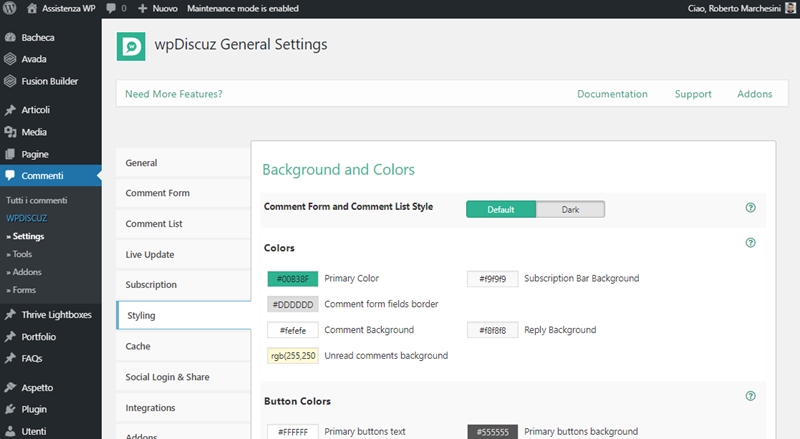Open the Addons link in top bar
Image resolution: width=800 pixels, height=439 pixels.
pos(755,94)
